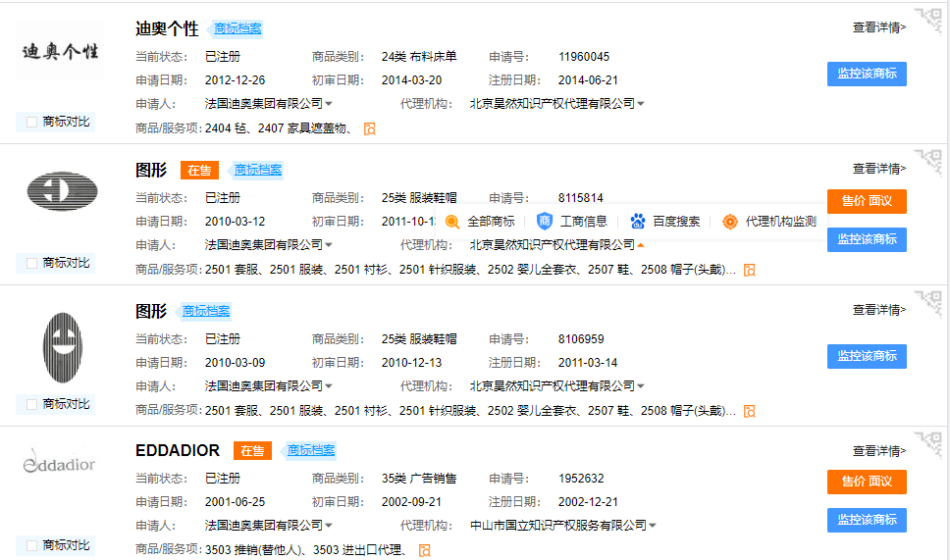Check 商标对比 for application 8115814 trademark
The width and height of the screenshot is (950, 560).
click(32, 264)
